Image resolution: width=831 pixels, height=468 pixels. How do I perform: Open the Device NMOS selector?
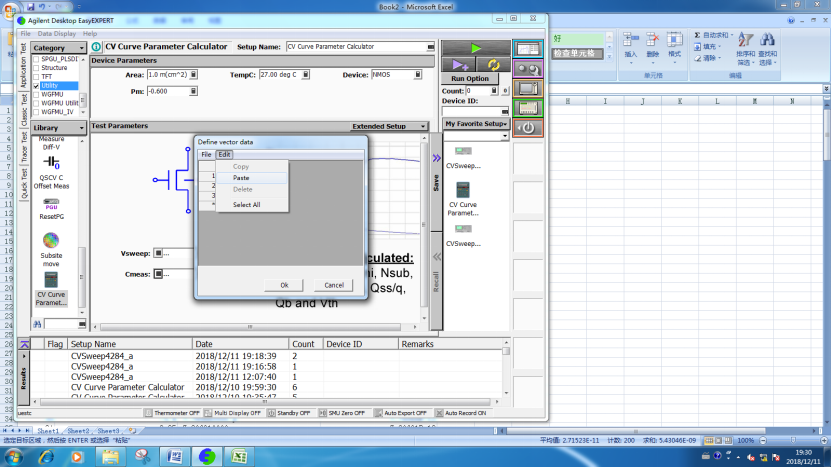[x=396, y=75]
